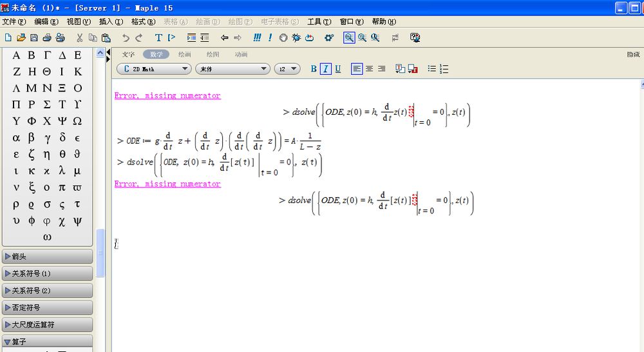
Task: Toggle italic formatting I
Action: tap(325, 69)
